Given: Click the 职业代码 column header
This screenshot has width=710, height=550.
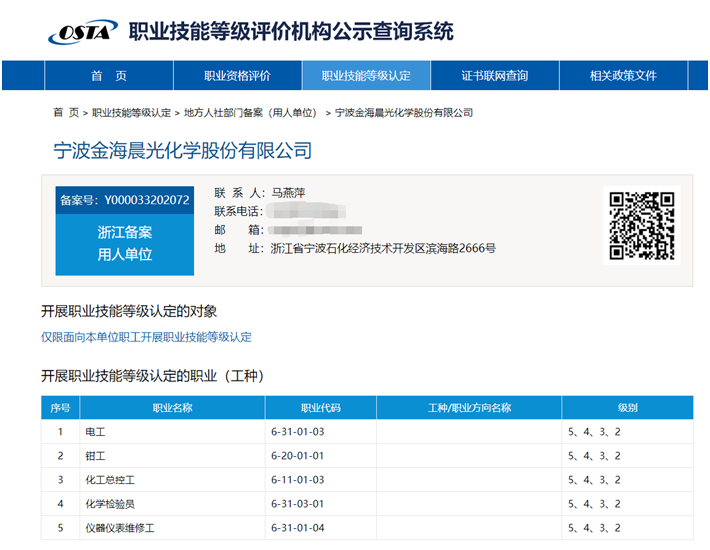Looking at the screenshot, I should tap(320, 408).
